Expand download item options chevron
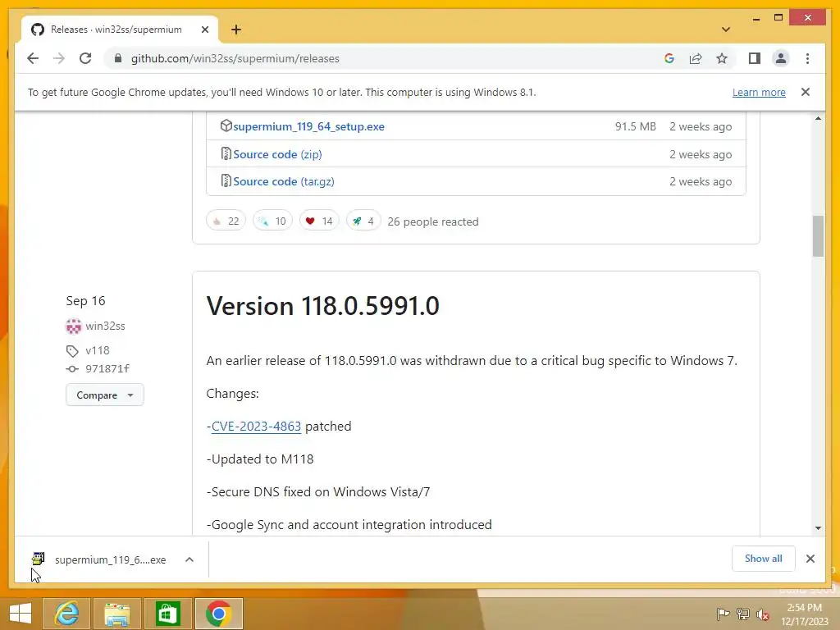840x630 pixels. tap(189, 559)
